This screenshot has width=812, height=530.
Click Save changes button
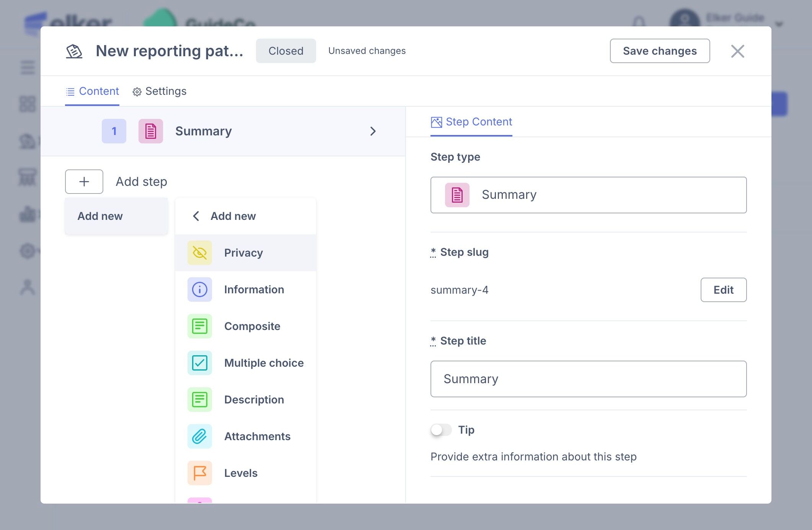(660, 51)
